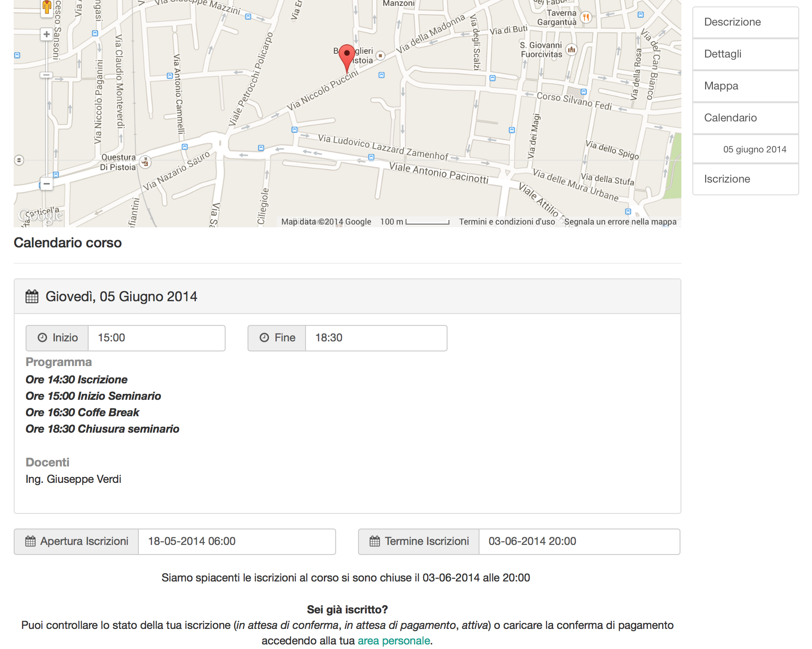Click the Questura Di Pistoia map icon
Viewport: 812px width, 649px height.
pos(145,162)
